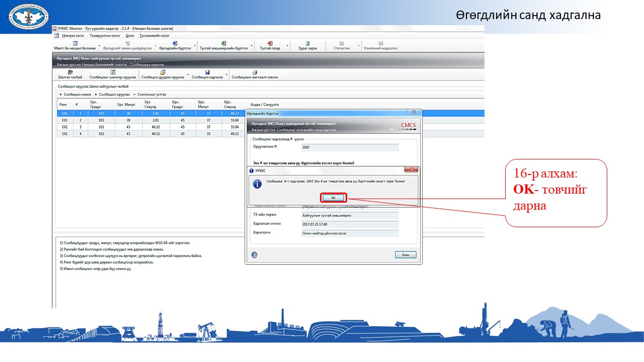Click Солбицол нэмэх add coordinate link
Viewport: 644px width, 362px height.
click(76, 95)
